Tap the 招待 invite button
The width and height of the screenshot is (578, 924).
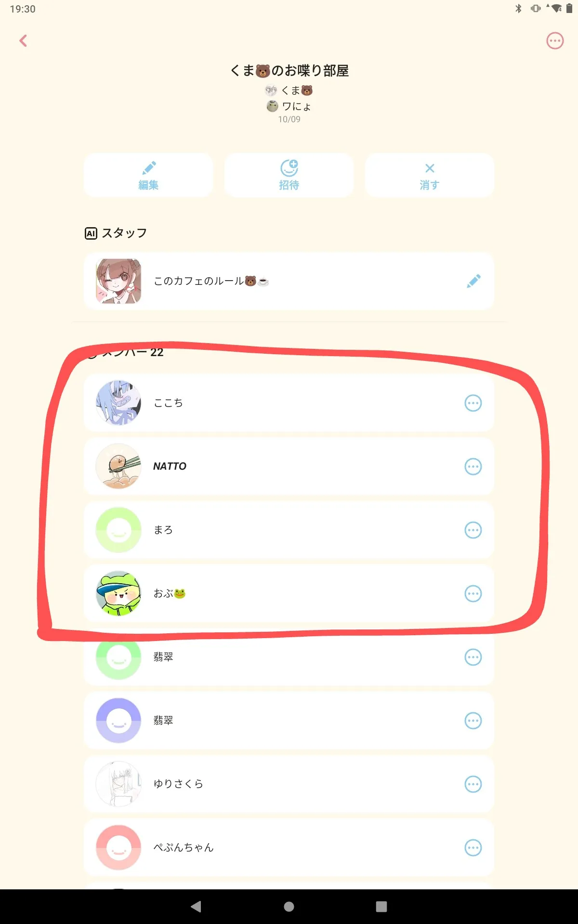coord(289,175)
